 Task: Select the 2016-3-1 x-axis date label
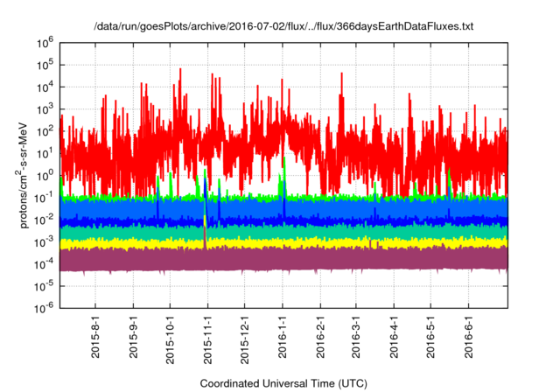click(356, 337)
